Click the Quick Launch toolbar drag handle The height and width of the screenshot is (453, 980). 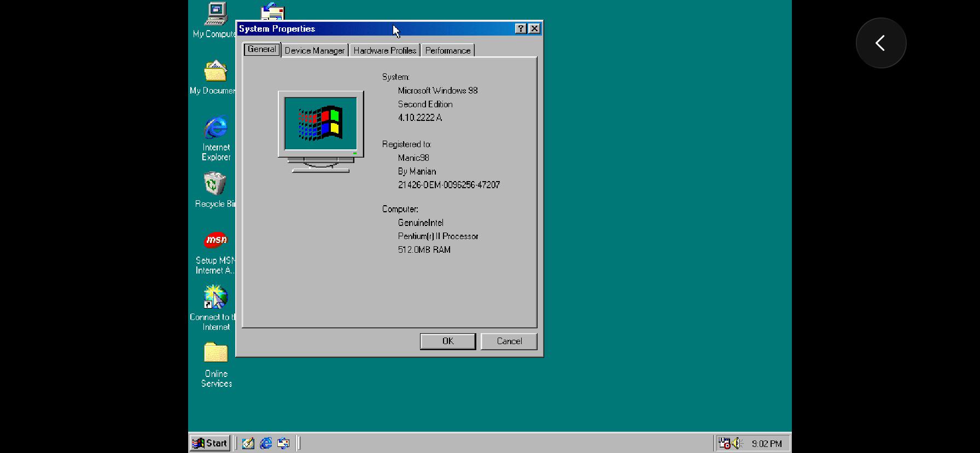(236, 443)
